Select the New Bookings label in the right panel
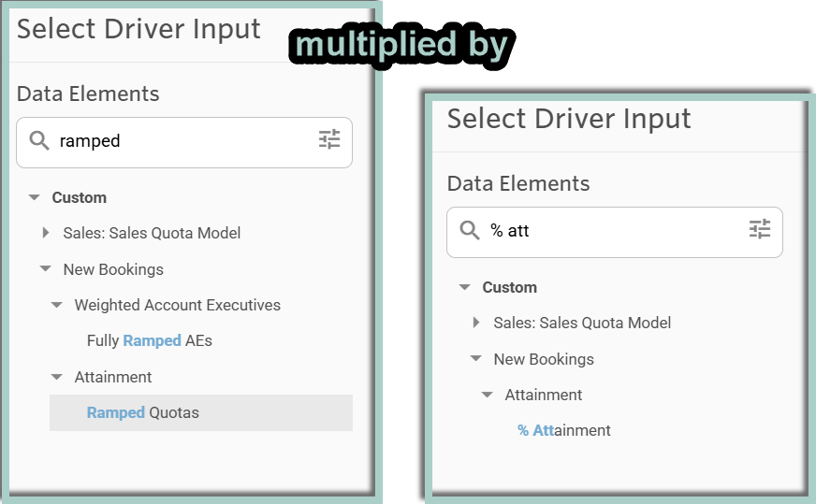 (544, 359)
